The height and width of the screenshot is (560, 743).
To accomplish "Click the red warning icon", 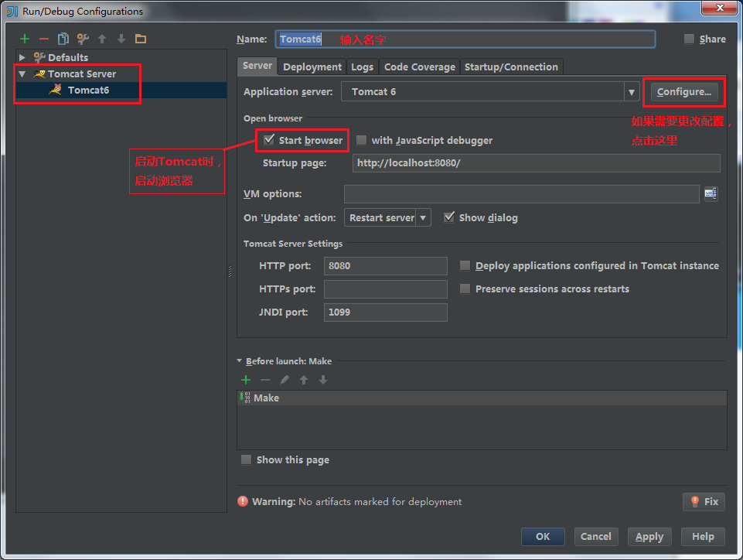I will coord(243,501).
